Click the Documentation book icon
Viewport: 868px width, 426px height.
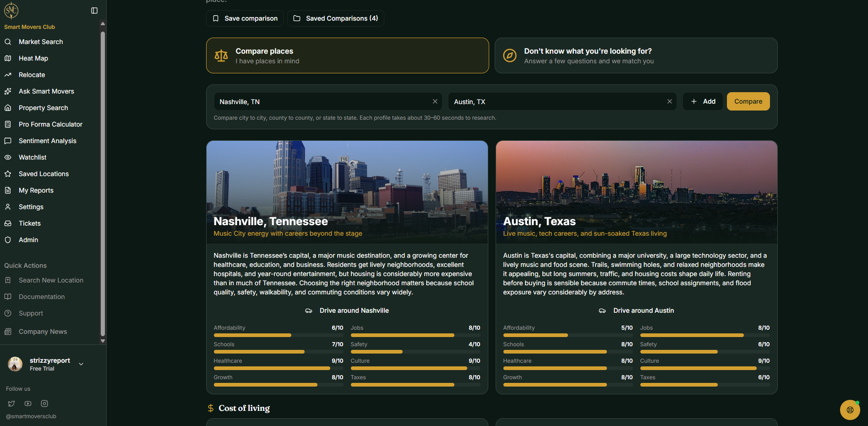point(8,297)
